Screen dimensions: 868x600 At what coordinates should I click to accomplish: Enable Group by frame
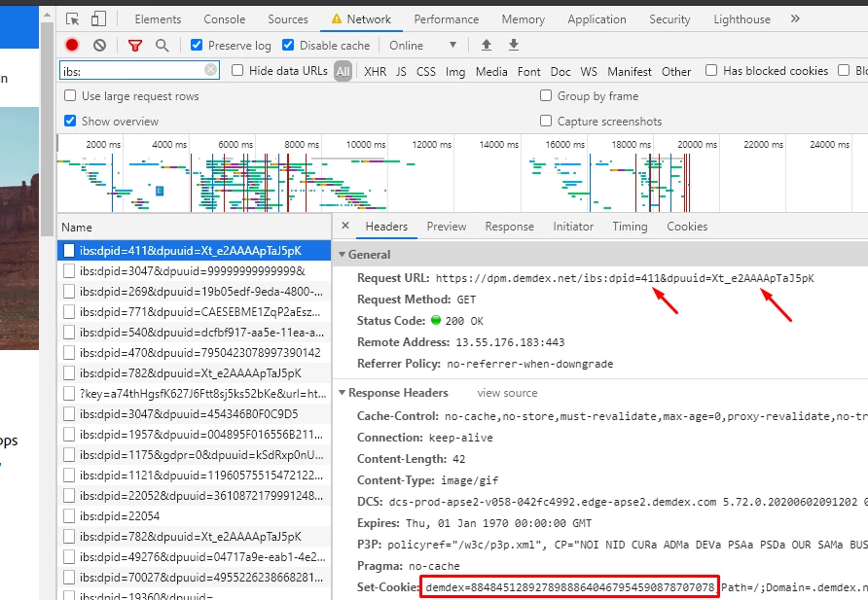click(546, 95)
